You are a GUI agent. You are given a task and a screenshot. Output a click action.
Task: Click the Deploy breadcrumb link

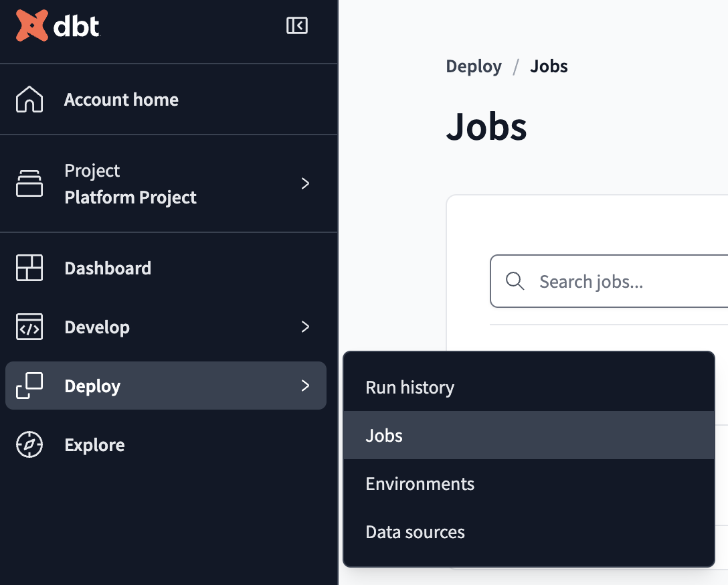click(474, 66)
